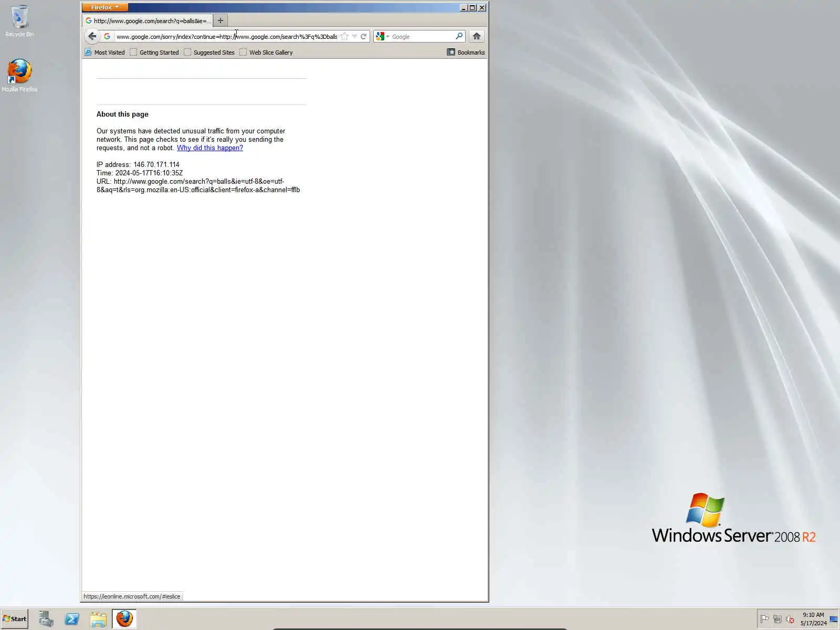This screenshot has width=840, height=630.
Task: Launch Windows PowerShell from the taskbar
Action: 72,619
